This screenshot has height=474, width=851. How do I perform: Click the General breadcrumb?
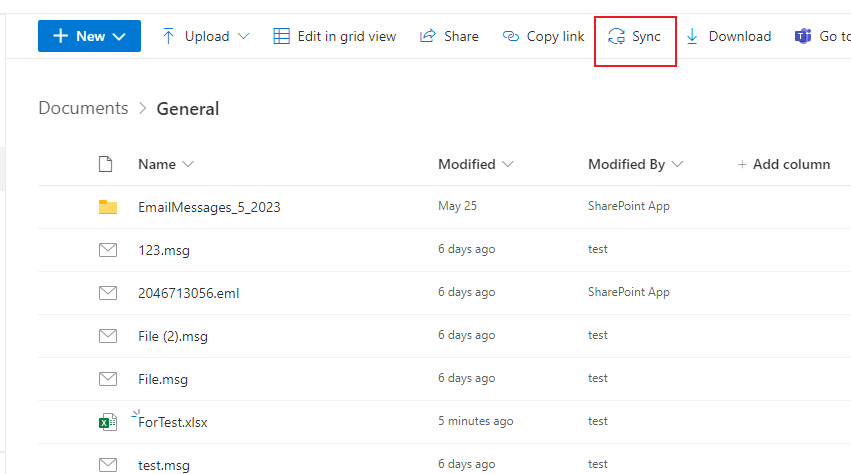(188, 109)
